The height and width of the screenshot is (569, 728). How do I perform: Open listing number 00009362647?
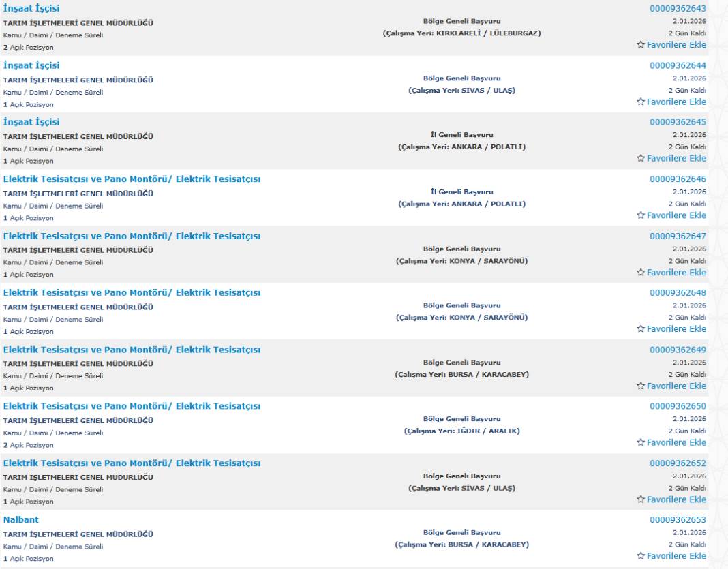[678, 236]
